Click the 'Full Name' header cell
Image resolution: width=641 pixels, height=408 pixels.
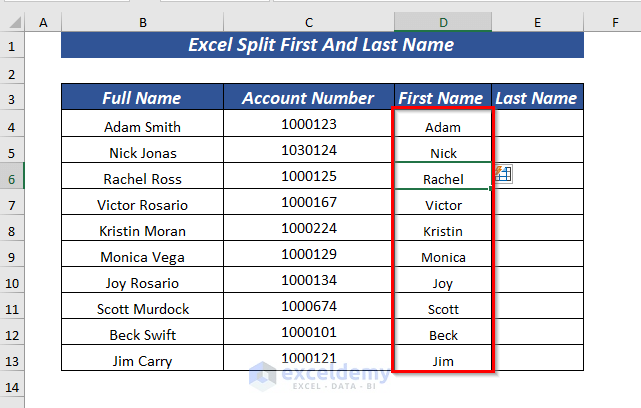click(143, 98)
